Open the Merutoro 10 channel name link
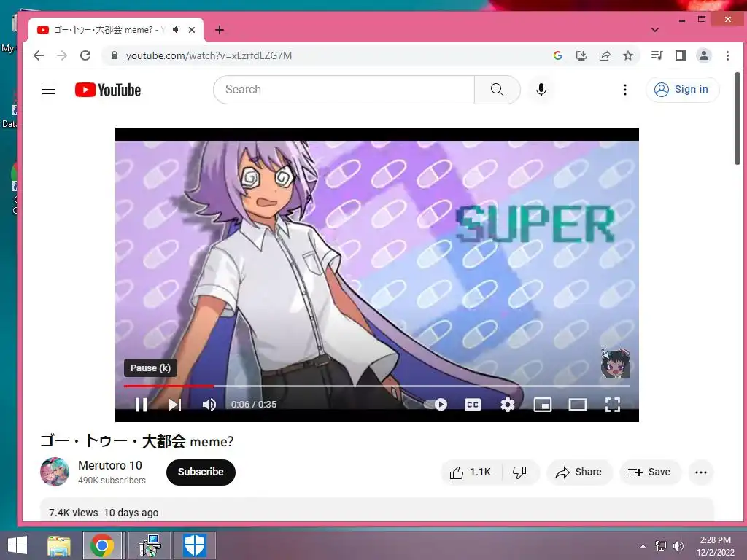747x560 pixels. (110, 465)
